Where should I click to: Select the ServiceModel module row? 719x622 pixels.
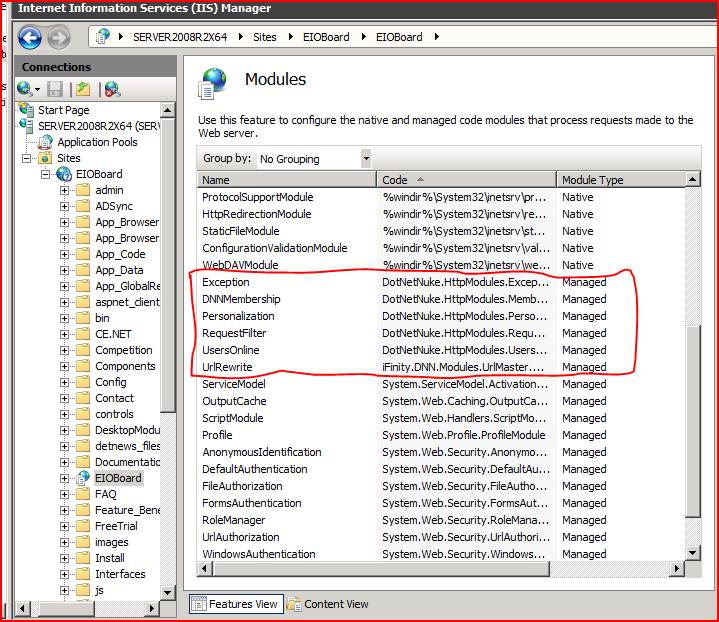441,384
